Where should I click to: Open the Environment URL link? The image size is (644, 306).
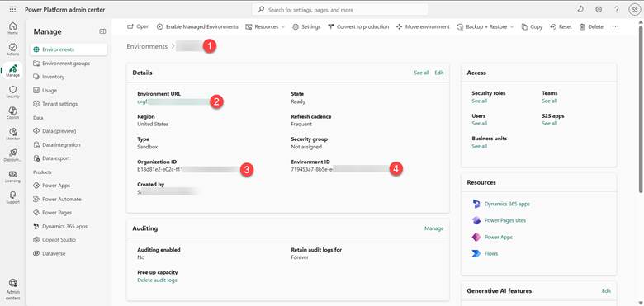tap(174, 101)
